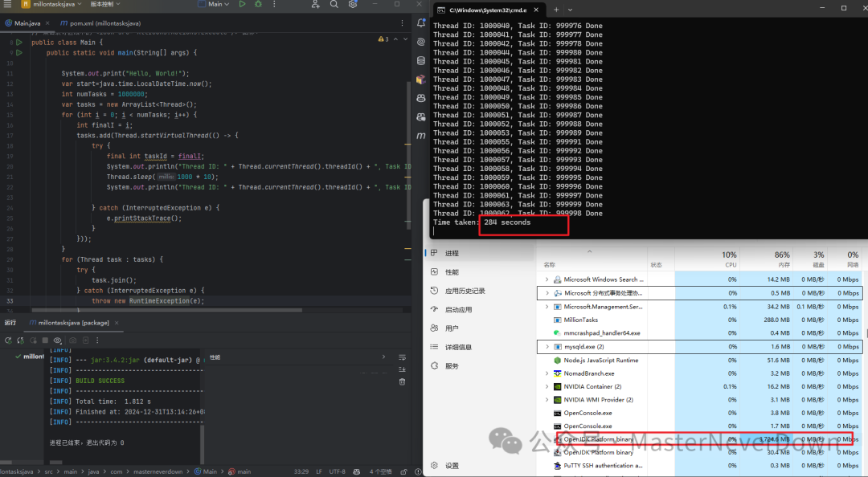Open 版本控制 version control dropdown

click(105, 4)
